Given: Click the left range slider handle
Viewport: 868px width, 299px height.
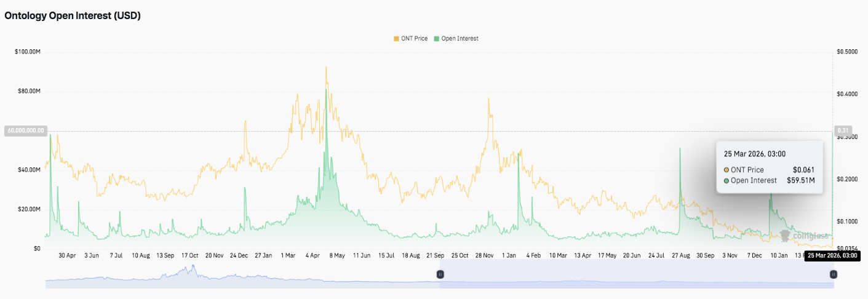Looking at the screenshot, I should (x=440, y=274).
